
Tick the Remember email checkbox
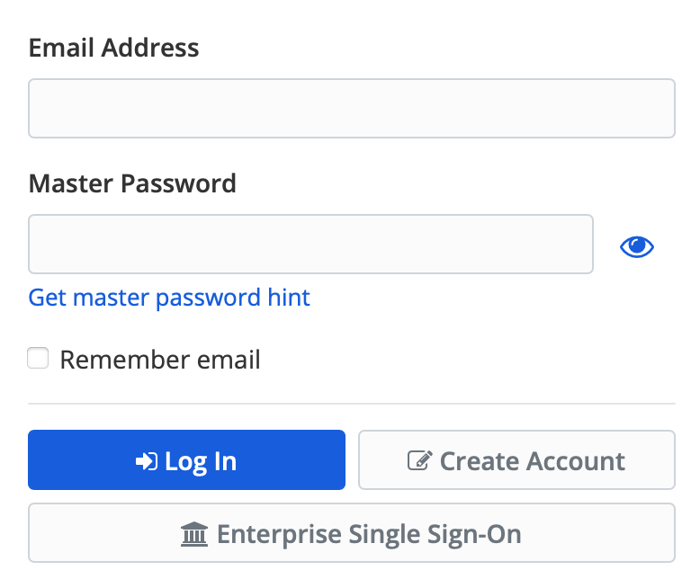coord(38,358)
